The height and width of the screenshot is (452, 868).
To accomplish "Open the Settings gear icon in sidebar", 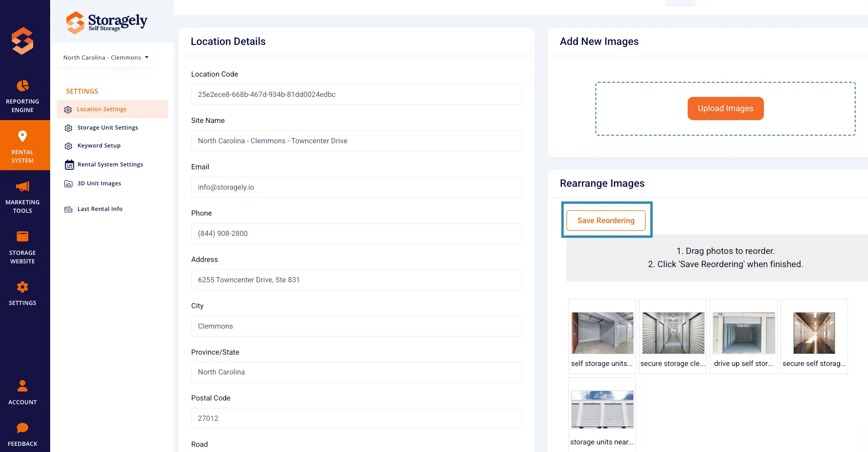I will point(23,287).
